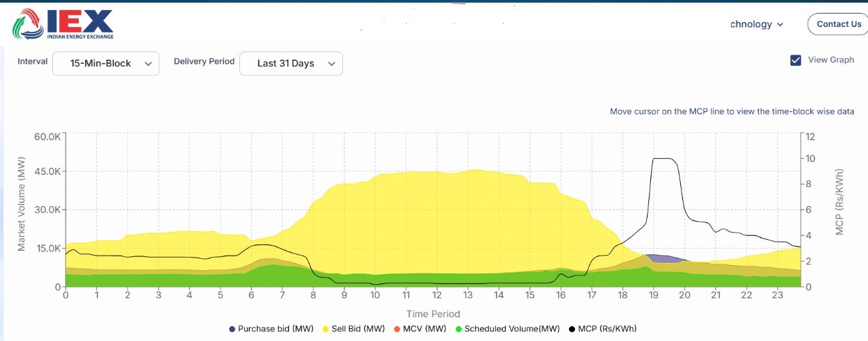Uncheck the View Graph checkbox

point(796,60)
